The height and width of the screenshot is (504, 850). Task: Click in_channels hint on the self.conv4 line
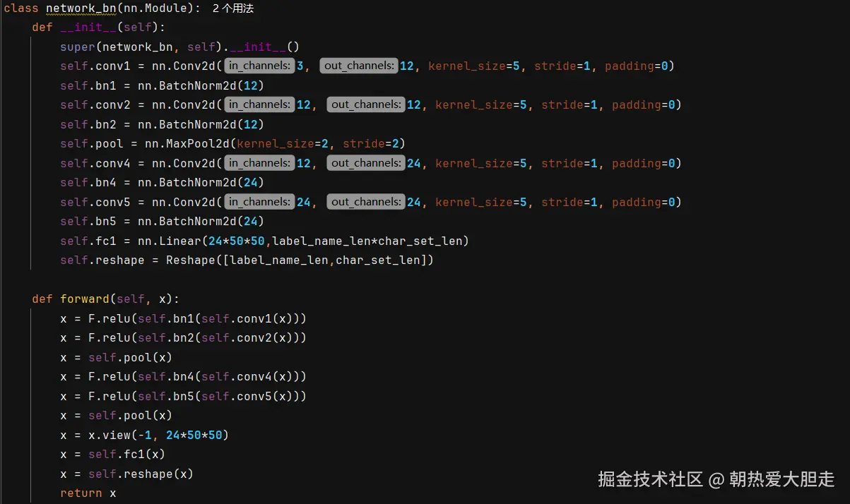coord(259,164)
